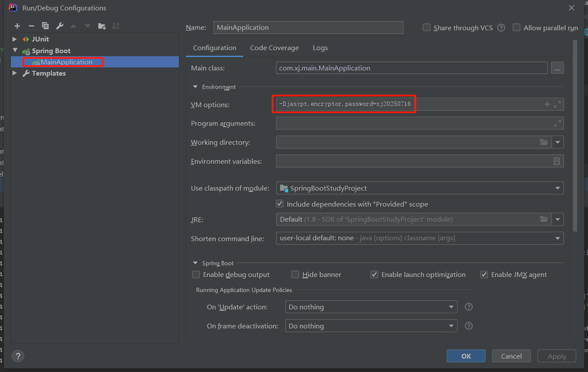This screenshot has height=372, width=588.
Task: Remove configuration with minus icon
Action: (x=31, y=26)
